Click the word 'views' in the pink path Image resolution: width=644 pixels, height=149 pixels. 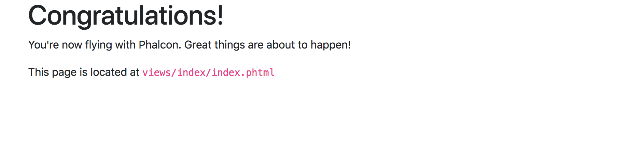156,72
